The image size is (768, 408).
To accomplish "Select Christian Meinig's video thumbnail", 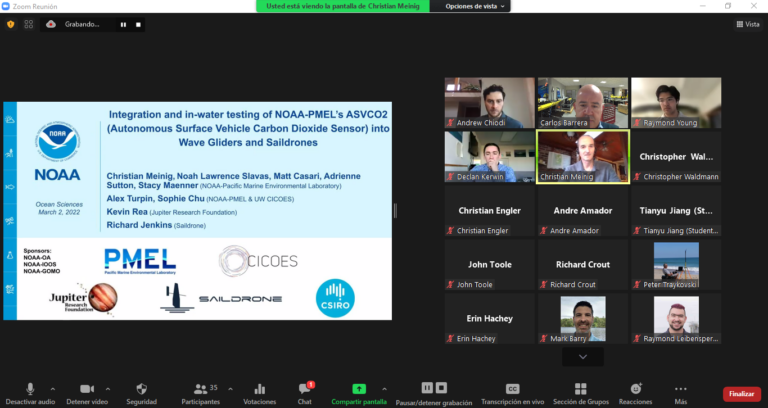I will tap(582, 154).
